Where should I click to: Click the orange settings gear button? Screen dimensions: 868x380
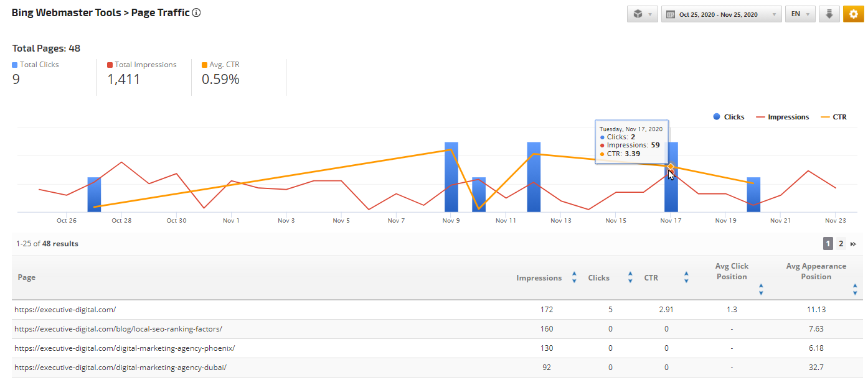click(x=853, y=14)
